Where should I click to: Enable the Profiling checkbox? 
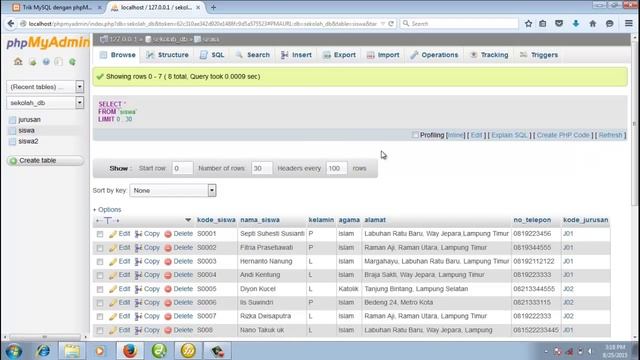(415, 135)
